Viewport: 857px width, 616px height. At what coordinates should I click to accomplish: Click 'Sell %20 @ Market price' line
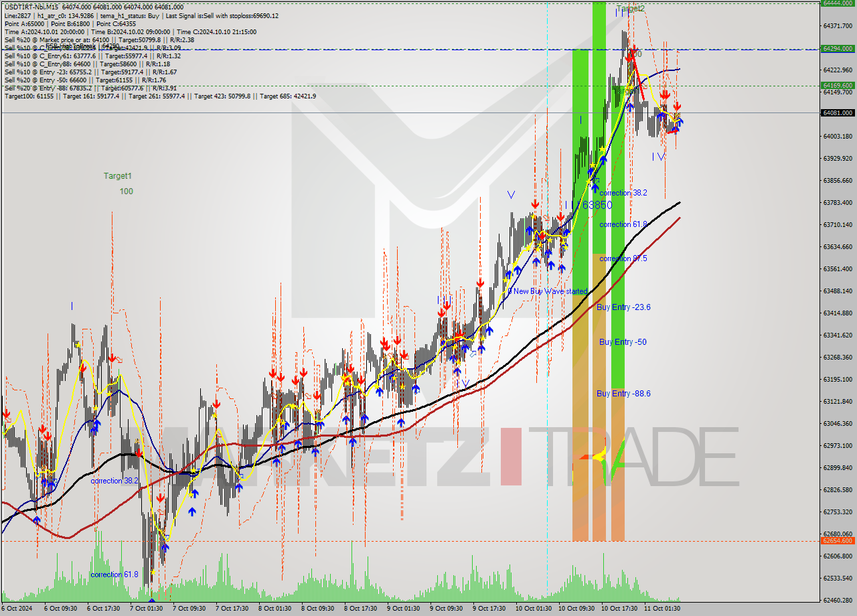tap(99, 40)
